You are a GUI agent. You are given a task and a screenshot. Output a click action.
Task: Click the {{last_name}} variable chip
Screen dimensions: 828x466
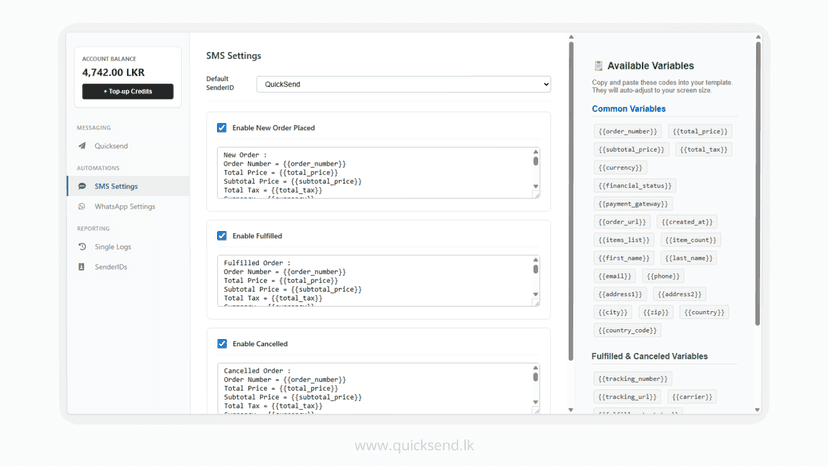click(689, 258)
